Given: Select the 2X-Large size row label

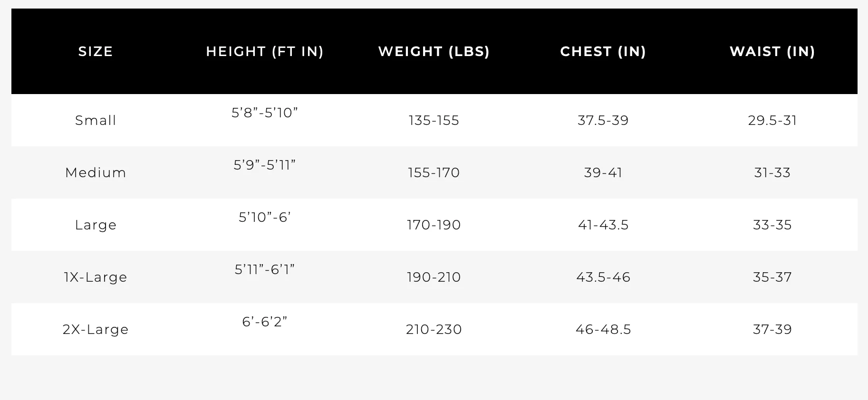Looking at the screenshot, I should pos(96,329).
